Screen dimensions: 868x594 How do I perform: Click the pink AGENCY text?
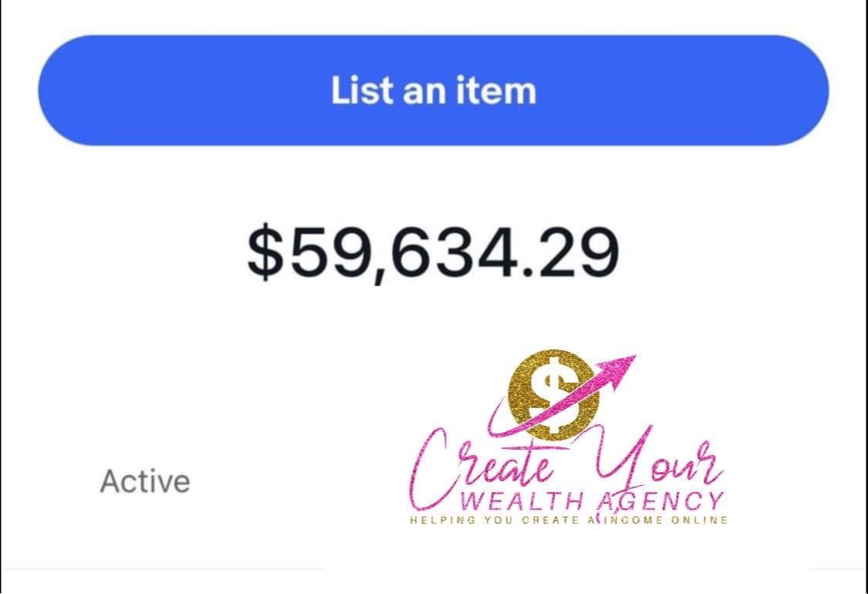coord(661,501)
